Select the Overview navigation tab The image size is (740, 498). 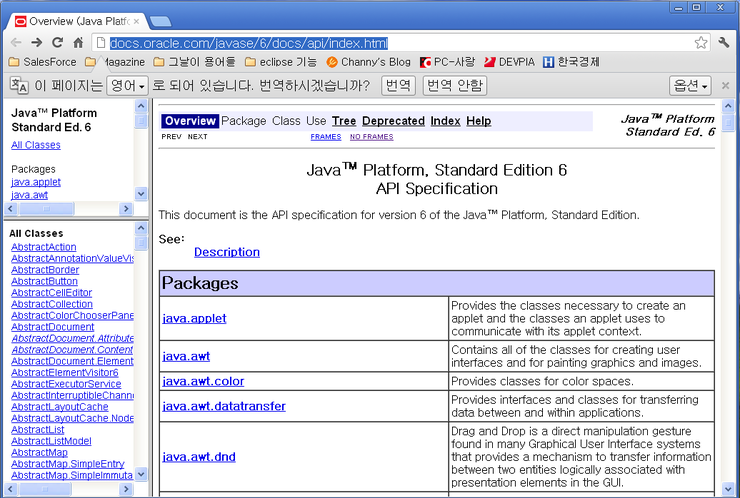190,121
